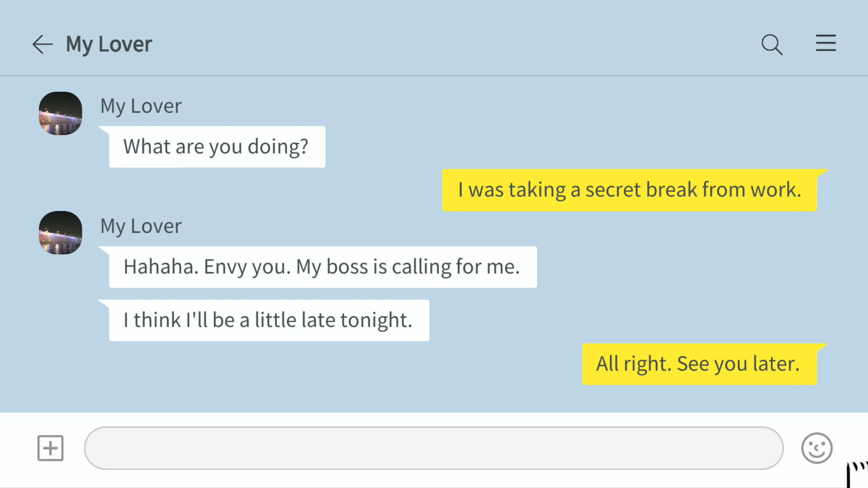Image resolution: width=868 pixels, height=488 pixels.
Task: Tap the back arrow in header
Action: click(42, 44)
